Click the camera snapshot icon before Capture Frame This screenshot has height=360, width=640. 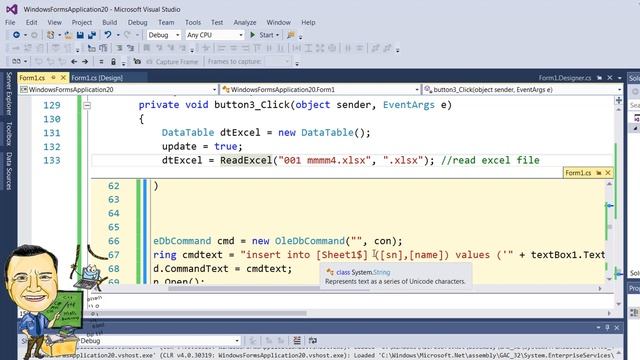coord(137,62)
